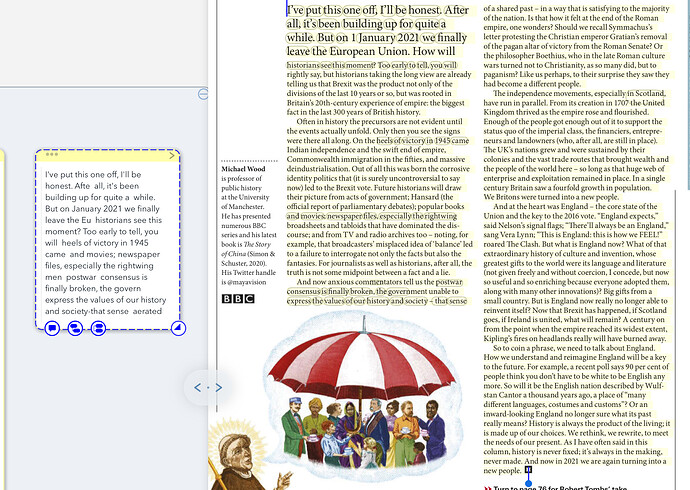Click the yellow header bar of the note
690x490 pixels.
point(108,155)
